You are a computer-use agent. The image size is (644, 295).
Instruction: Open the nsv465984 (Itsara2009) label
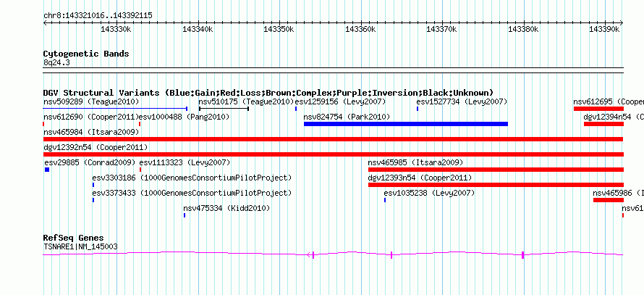coord(91,132)
